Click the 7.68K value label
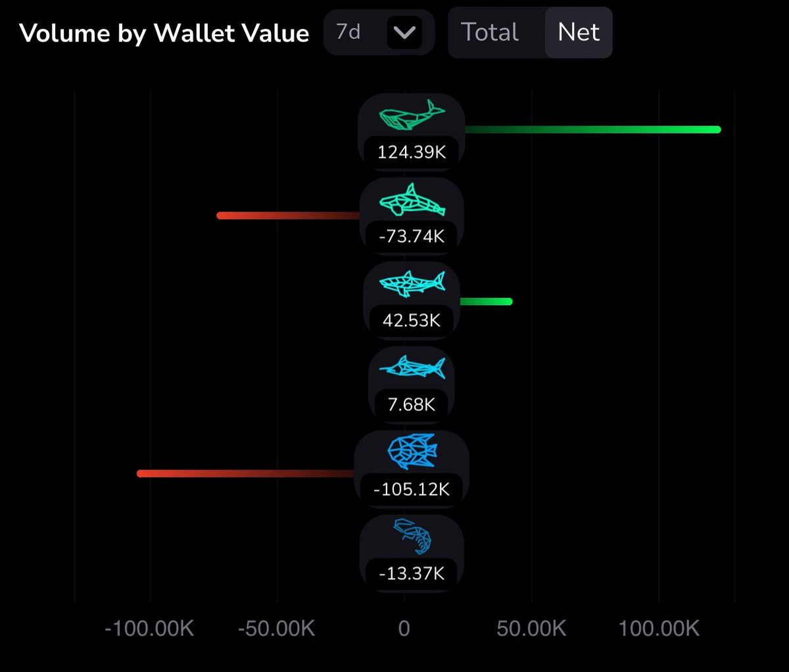 tap(412, 404)
